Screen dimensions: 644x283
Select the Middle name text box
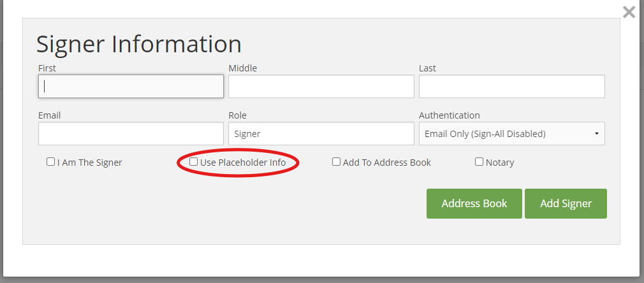tap(321, 86)
